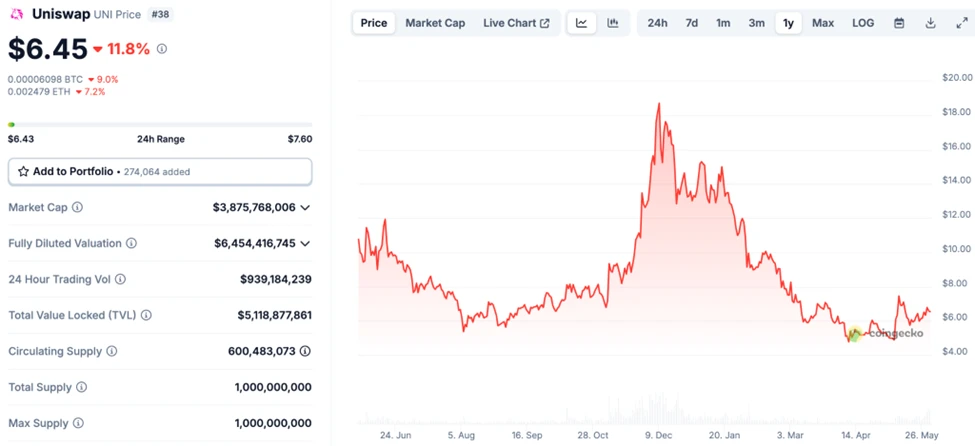Expand the Market Cap chevron

coord(305,207)
